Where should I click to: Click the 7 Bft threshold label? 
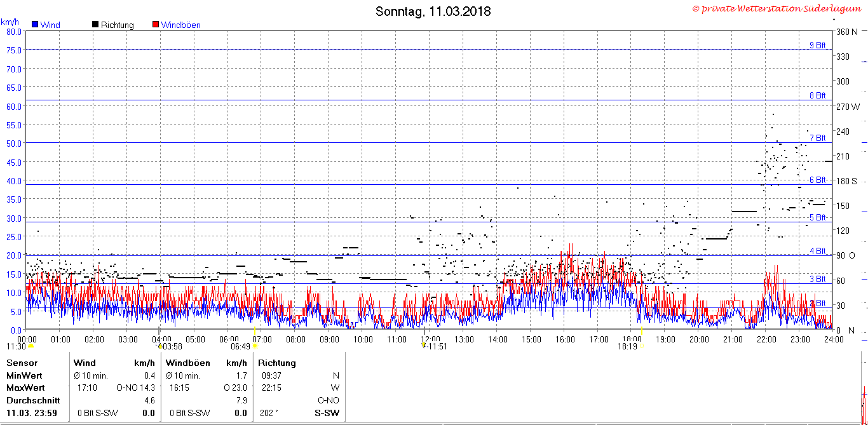pos(817,138)
